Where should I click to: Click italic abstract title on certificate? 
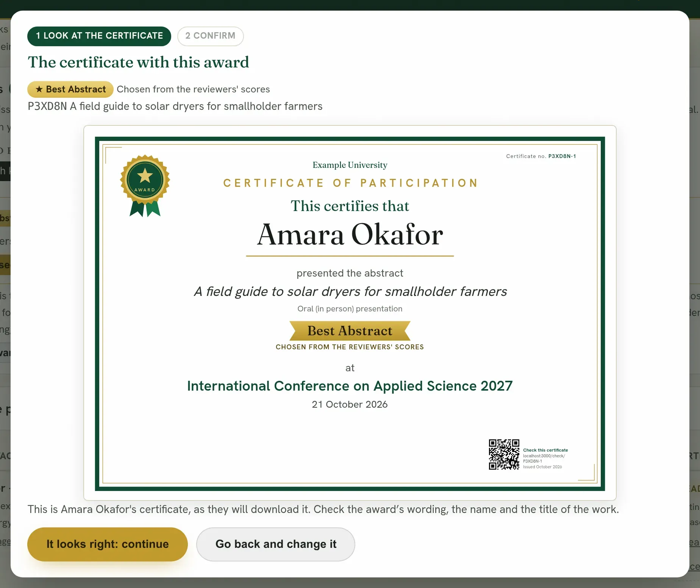(x=350, y=291)
